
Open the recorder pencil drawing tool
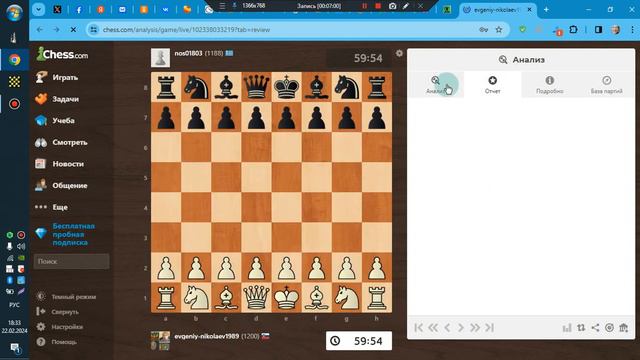[x=406, y=6]
